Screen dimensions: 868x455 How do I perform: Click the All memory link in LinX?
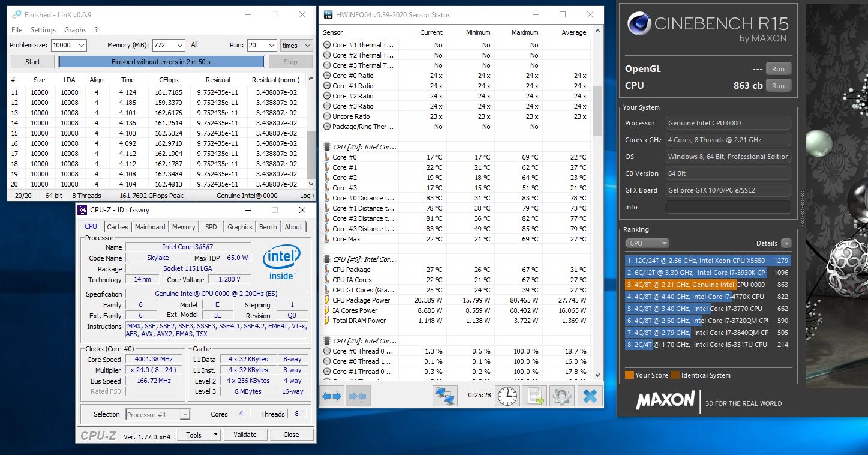coord(194,44)
